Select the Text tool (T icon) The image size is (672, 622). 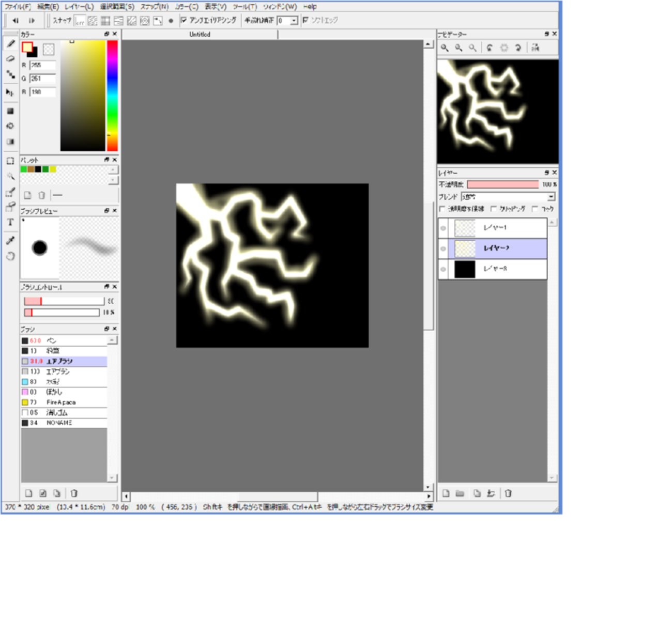coord(10,223)
